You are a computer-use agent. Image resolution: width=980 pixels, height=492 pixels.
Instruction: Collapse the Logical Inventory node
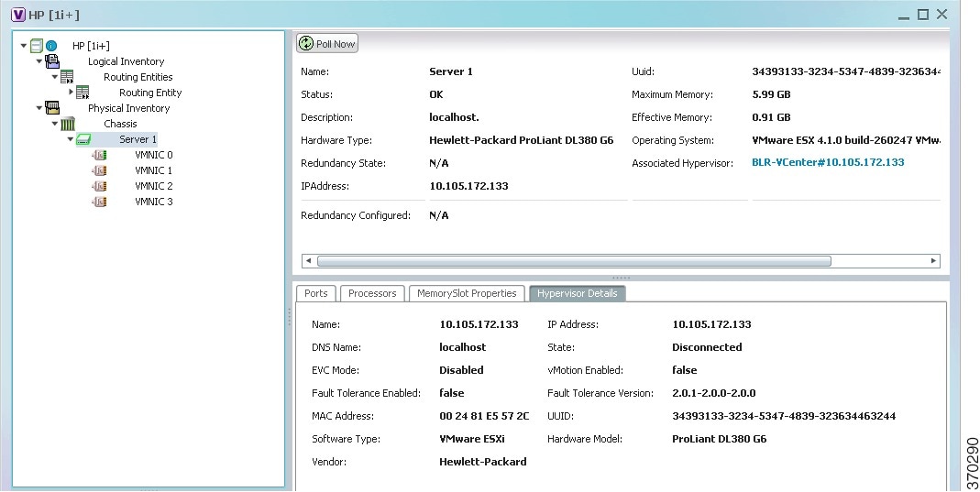coord(39,61)
